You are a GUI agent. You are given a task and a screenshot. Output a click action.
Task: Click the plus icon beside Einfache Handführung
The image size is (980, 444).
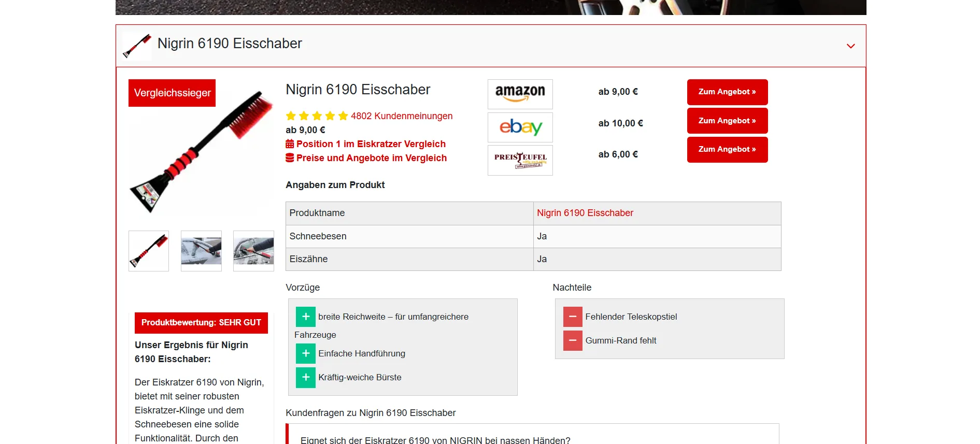(306, 353)
